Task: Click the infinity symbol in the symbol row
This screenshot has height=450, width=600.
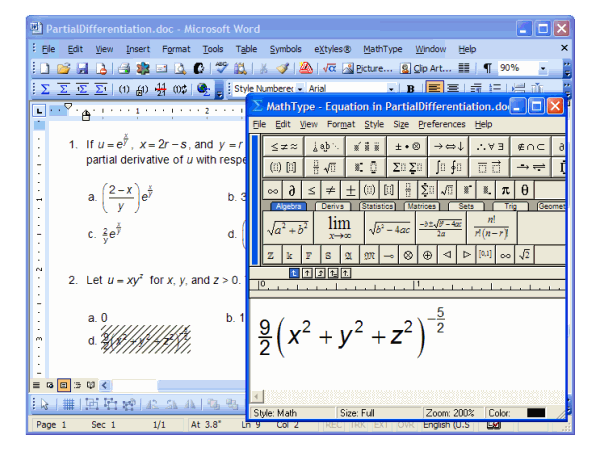Action: pos(272,189)
